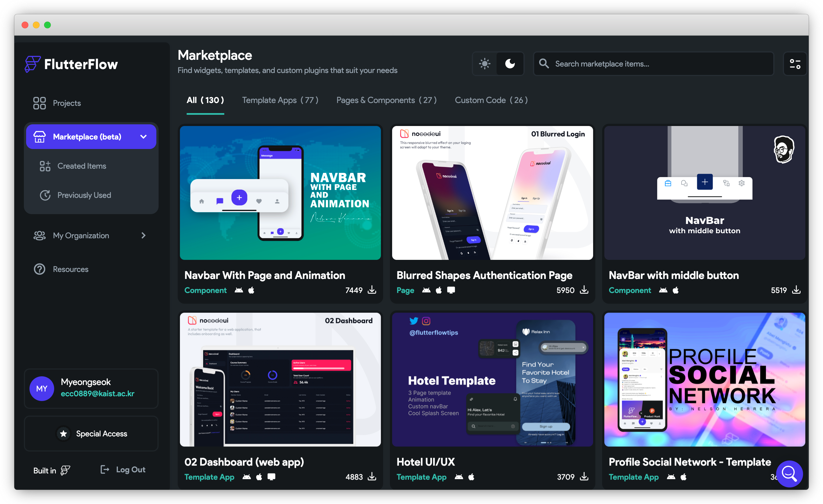
Task: Open 02 Dashboard (web app) title
Action: tap(244, 462)
